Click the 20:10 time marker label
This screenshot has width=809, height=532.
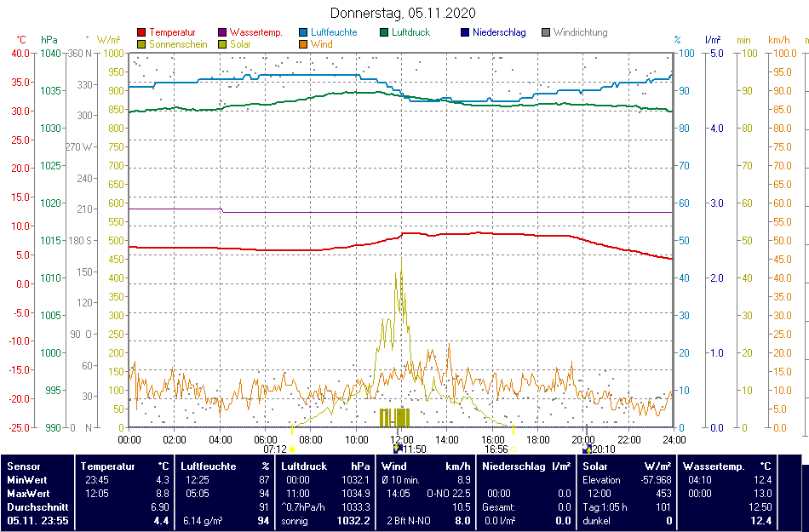604,449
